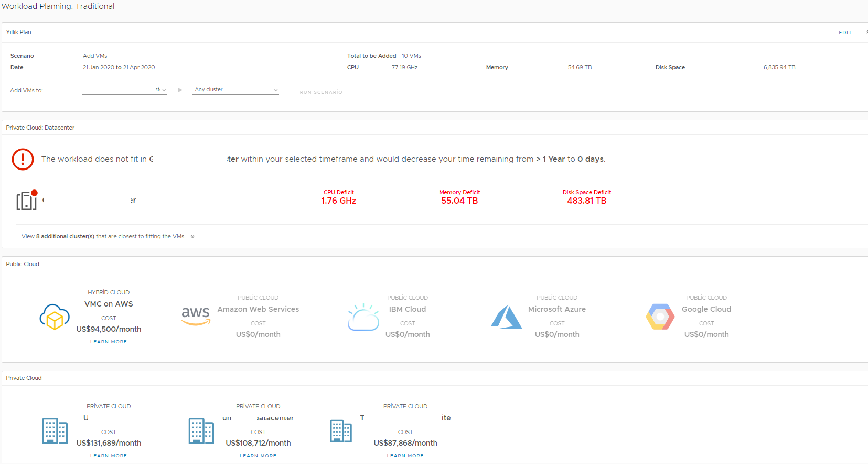Select the Microsoft Azure logo

[506, 317]
